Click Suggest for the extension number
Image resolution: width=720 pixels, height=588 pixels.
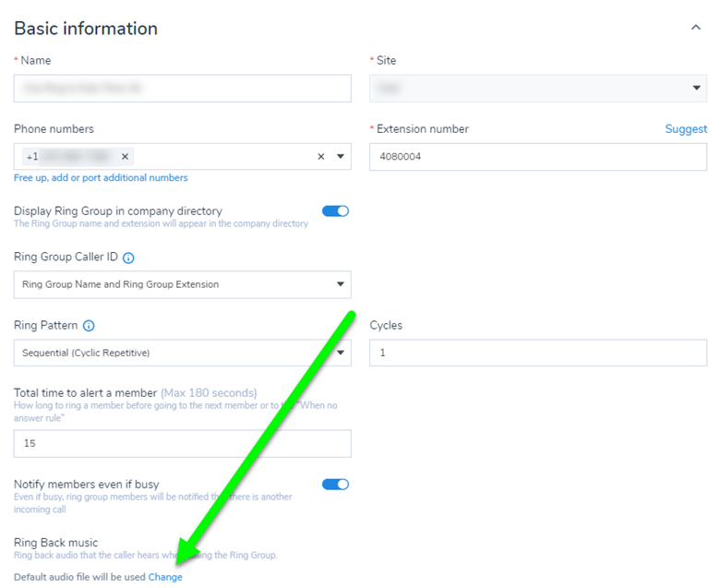point(686,129)
